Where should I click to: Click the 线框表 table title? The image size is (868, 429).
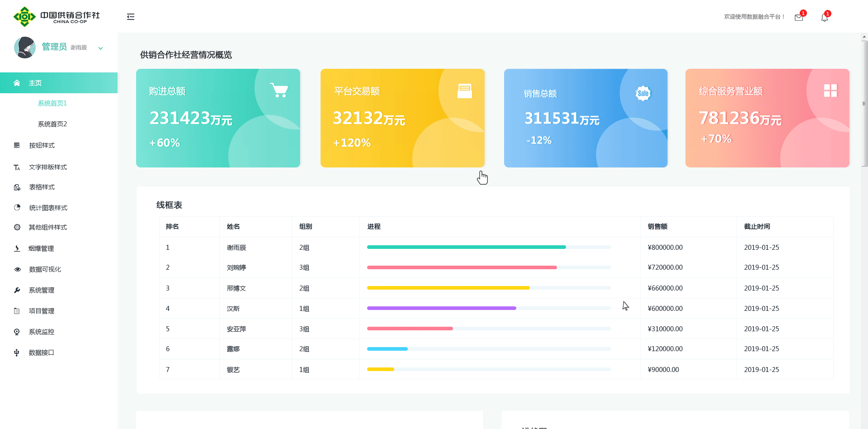(169, 205)
